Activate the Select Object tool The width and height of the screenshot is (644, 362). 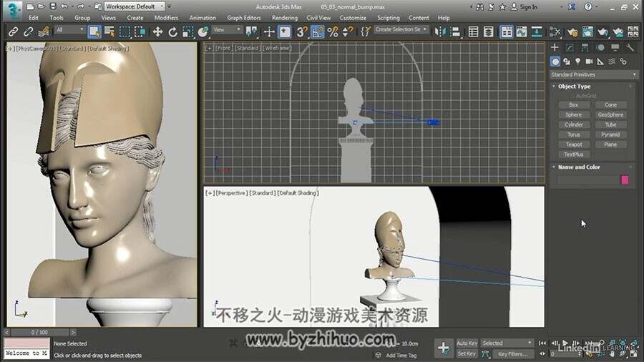tap(94, 31)
